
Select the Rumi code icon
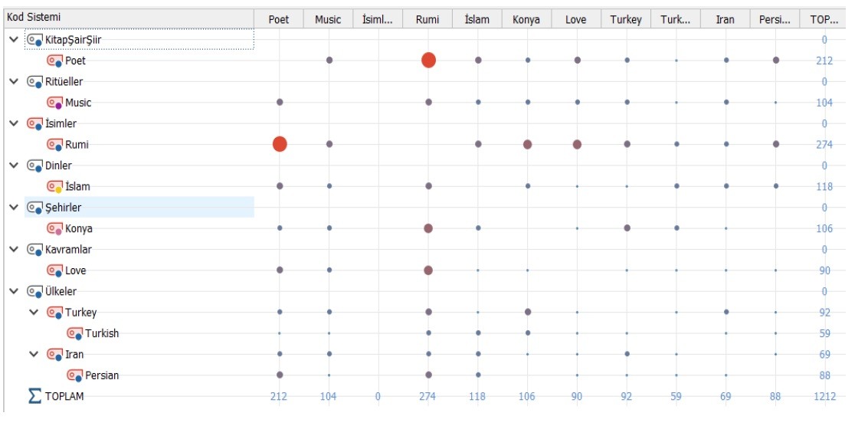pyautogui.click(x=54, y=145)
